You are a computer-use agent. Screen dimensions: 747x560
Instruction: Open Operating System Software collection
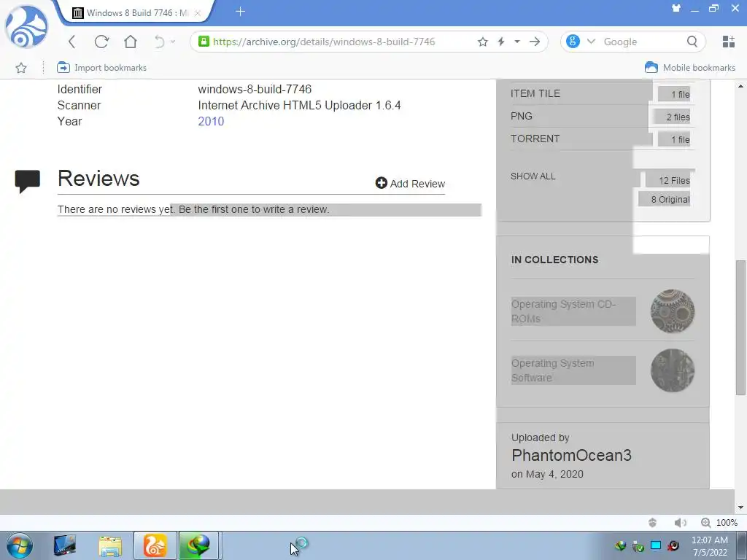pyautogui.click(x=553, y=370)
